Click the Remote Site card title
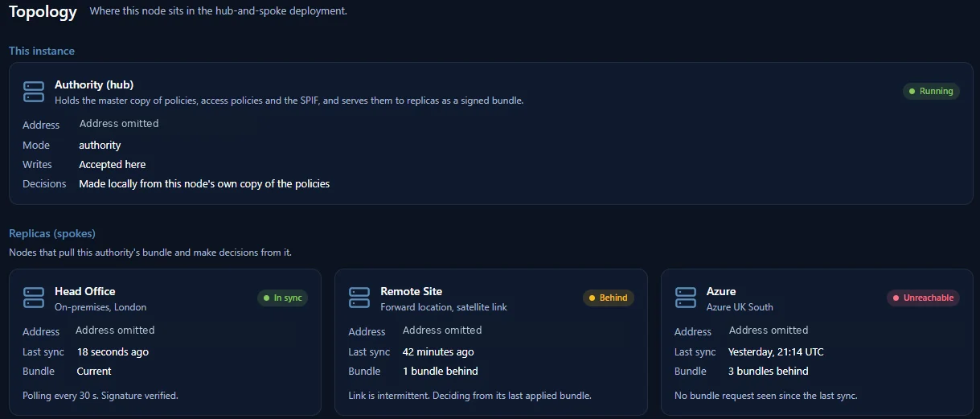The height and width of the screenshot is (419, 980). 412,291
